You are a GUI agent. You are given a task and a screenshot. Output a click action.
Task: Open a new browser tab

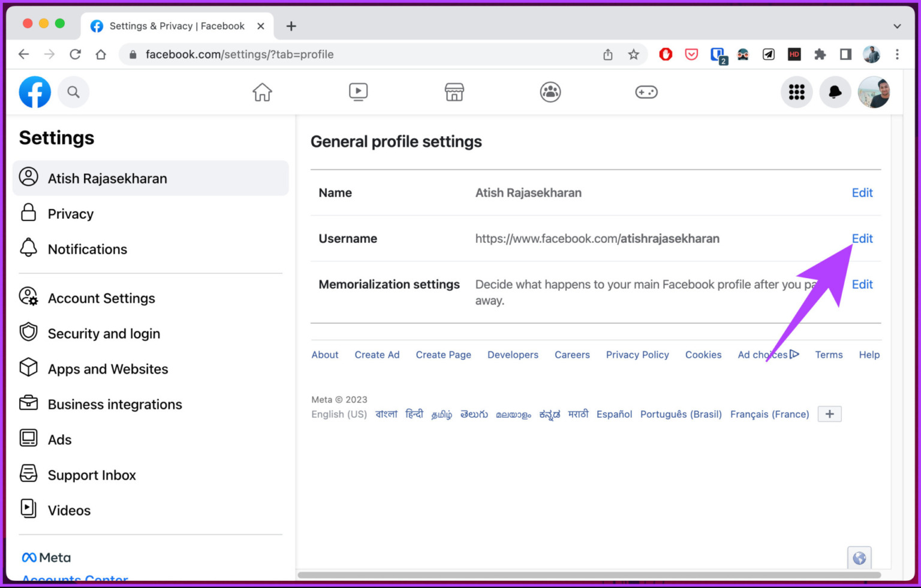291,26
